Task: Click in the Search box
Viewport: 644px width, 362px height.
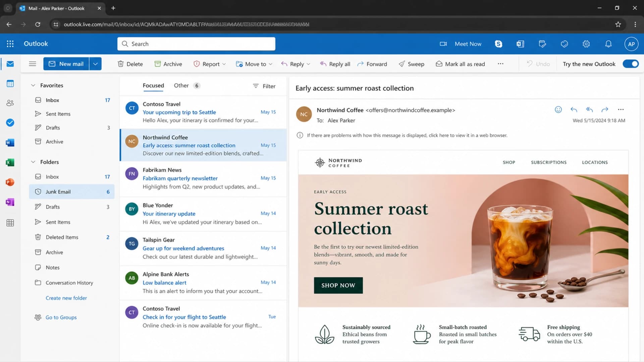Action: coord(196,44)
